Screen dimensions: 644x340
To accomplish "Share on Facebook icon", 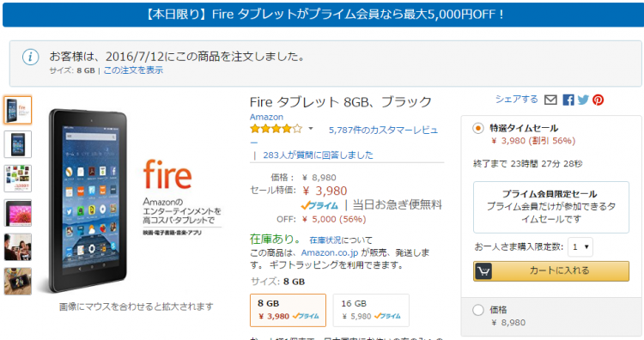I will coord(568,100).
